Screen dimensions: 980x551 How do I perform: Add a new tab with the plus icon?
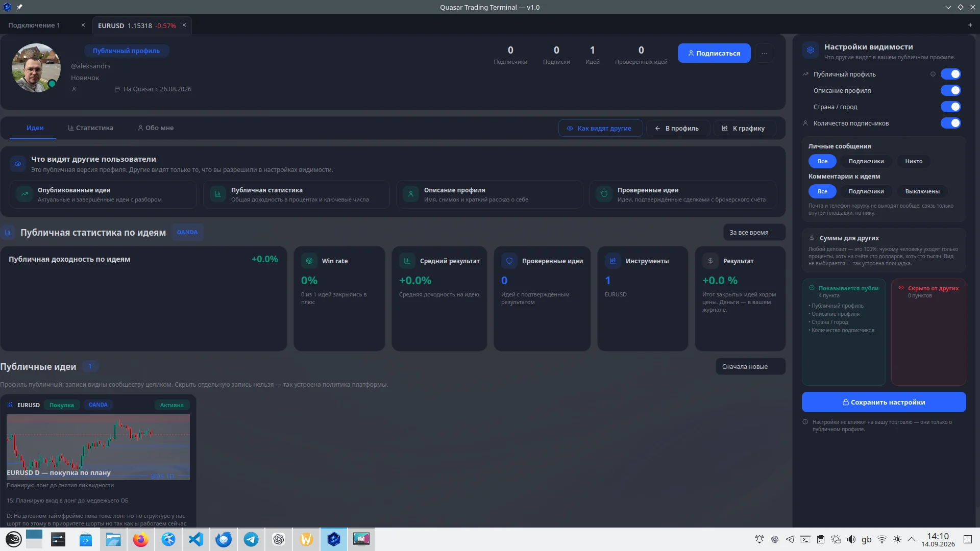point(970,25)
